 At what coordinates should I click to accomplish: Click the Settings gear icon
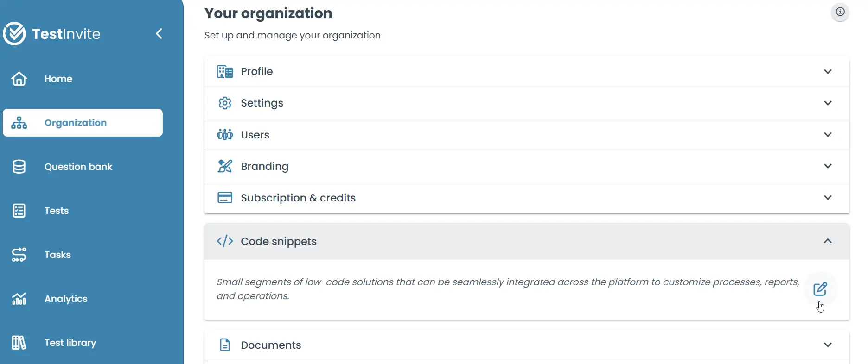coord(225,103)
